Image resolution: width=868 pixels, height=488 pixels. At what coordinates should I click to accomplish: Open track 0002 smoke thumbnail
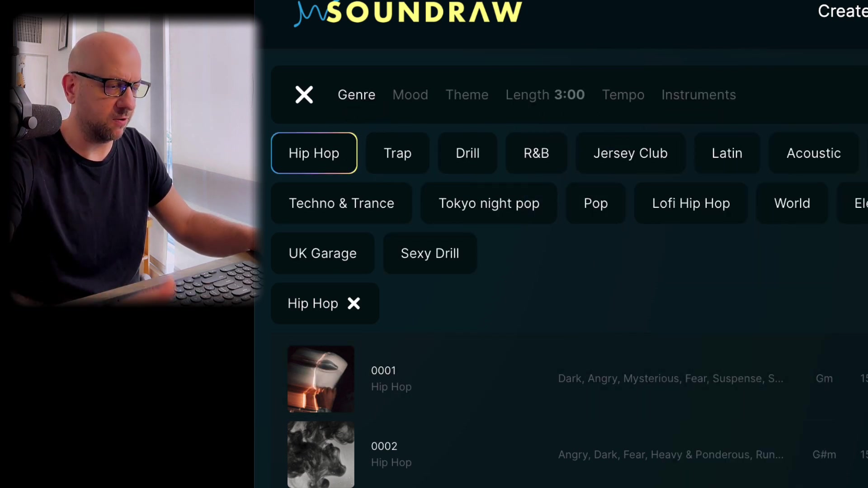[321, 455]
